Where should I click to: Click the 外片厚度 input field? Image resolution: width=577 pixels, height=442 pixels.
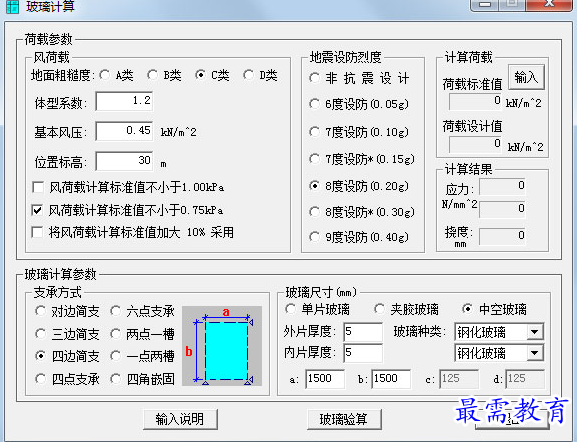pos(363,332)
